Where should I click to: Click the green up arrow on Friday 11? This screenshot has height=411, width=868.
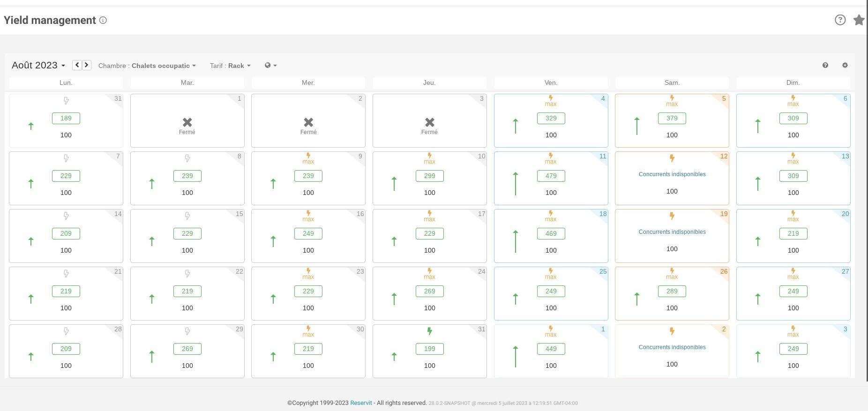(x=516, y=184)
